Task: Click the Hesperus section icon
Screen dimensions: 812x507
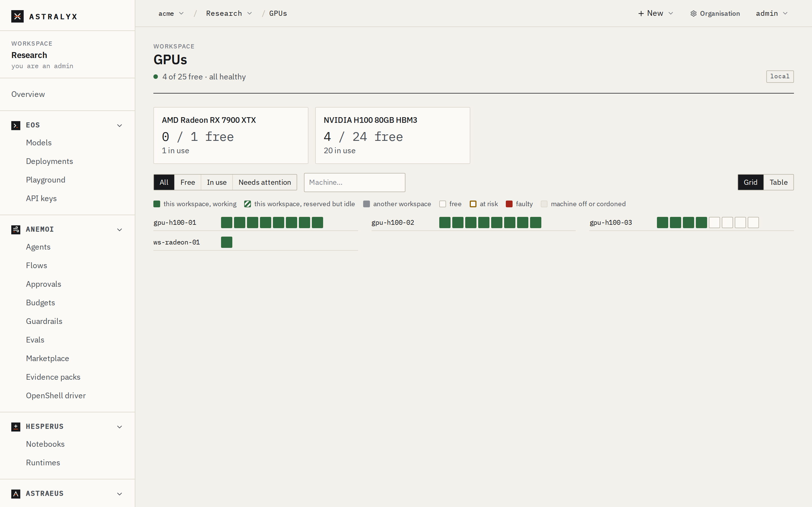Action: point(16,427)
